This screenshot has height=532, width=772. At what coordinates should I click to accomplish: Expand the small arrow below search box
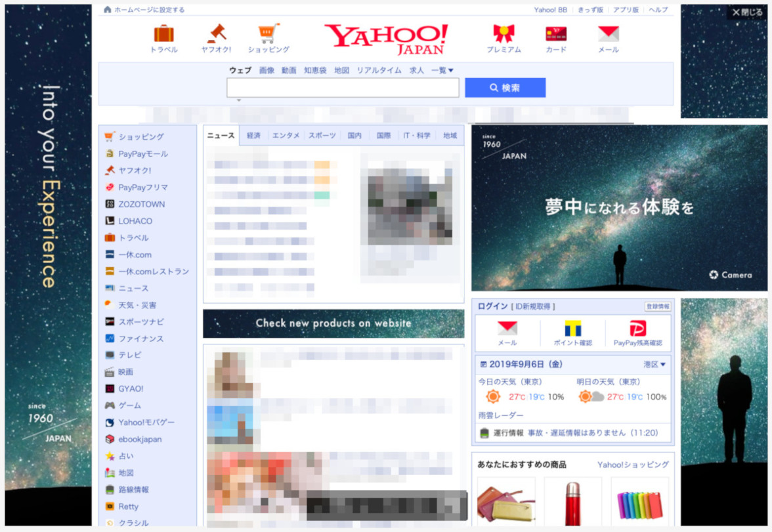239,100
